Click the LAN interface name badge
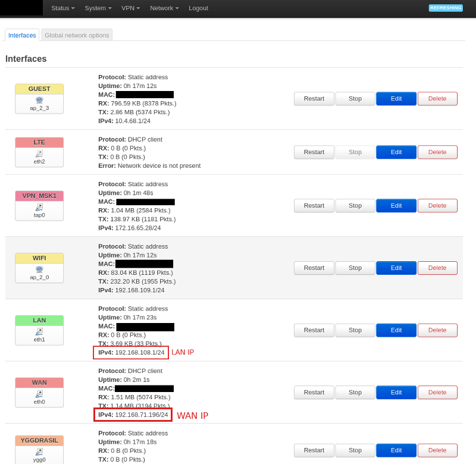Image resolution: width=476 pixels, height=464 pixels. coord(39,321)
